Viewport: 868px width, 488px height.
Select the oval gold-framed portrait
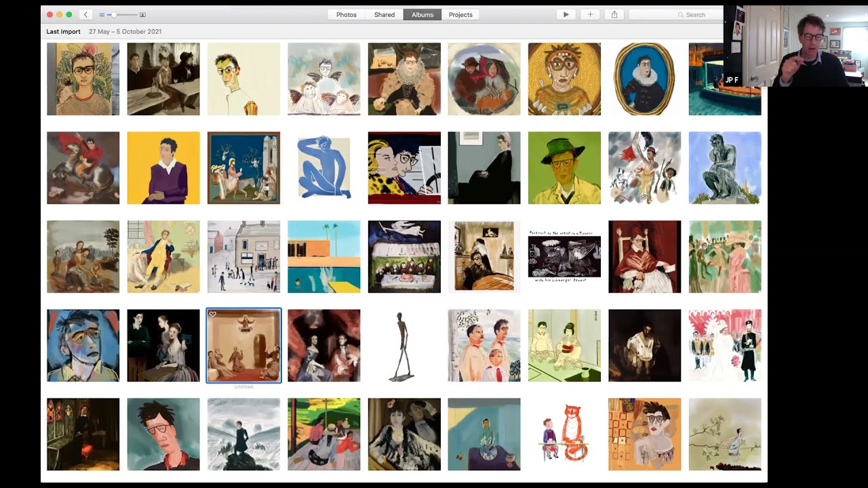pos(645,79)
